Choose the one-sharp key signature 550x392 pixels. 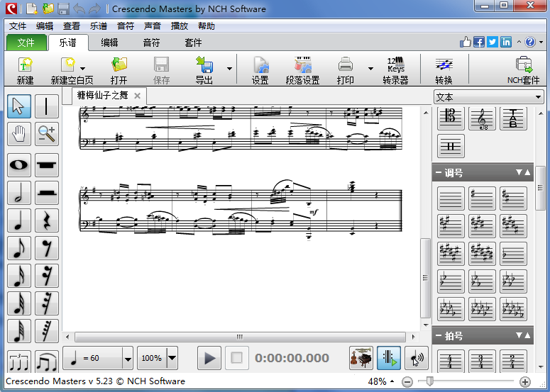[482, 198]
